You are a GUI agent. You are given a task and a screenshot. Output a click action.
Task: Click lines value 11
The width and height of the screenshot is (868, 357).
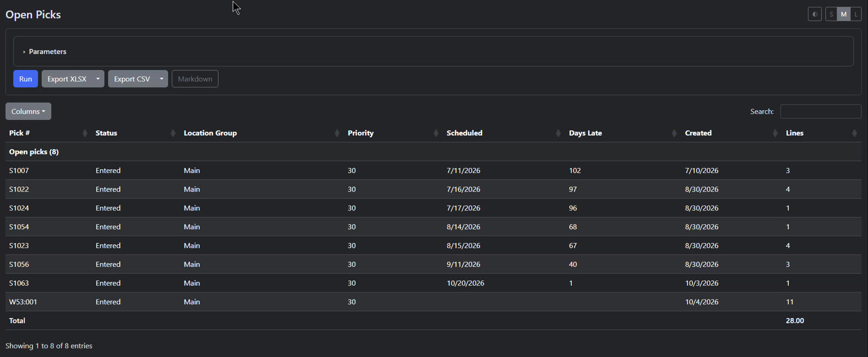tap(789, 302)
